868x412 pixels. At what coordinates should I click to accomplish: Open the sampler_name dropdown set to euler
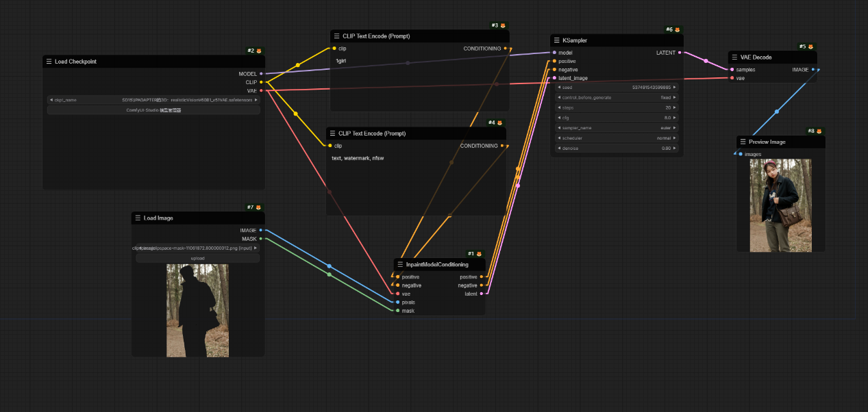[x=616, y=128]
